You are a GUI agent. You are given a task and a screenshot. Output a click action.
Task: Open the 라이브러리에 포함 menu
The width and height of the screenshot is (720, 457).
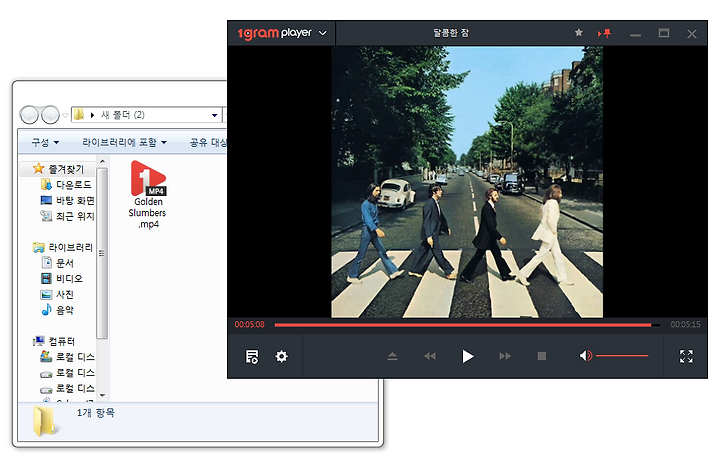[x=124, y=142]
